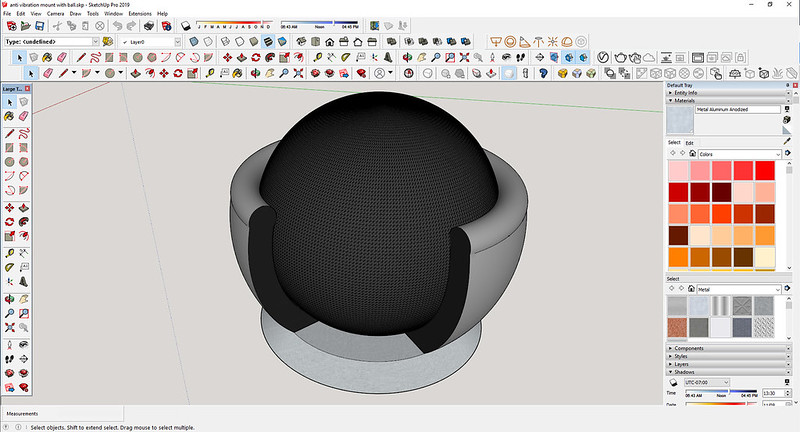Select the Rotate tool in the Large Tool Set

tap(9, 222)
